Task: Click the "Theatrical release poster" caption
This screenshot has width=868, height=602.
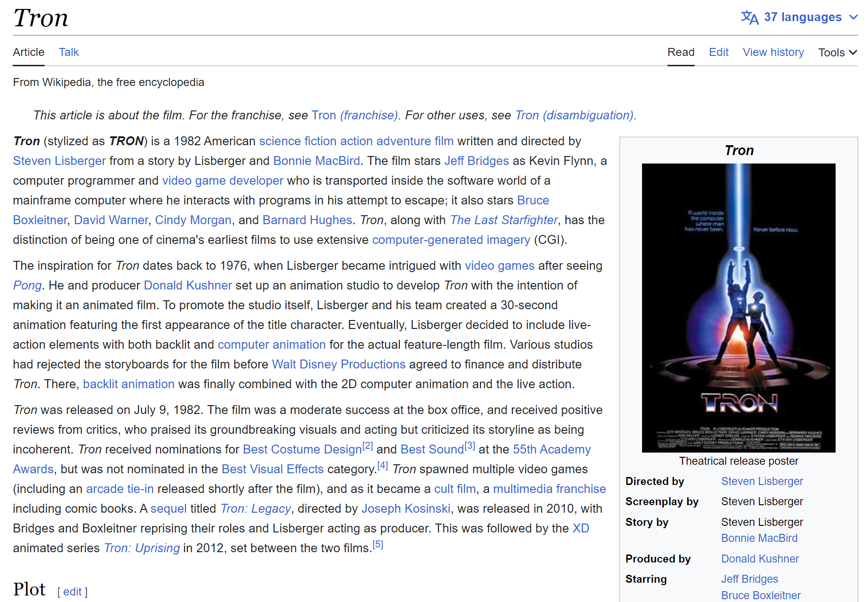Action: point(738,461)
